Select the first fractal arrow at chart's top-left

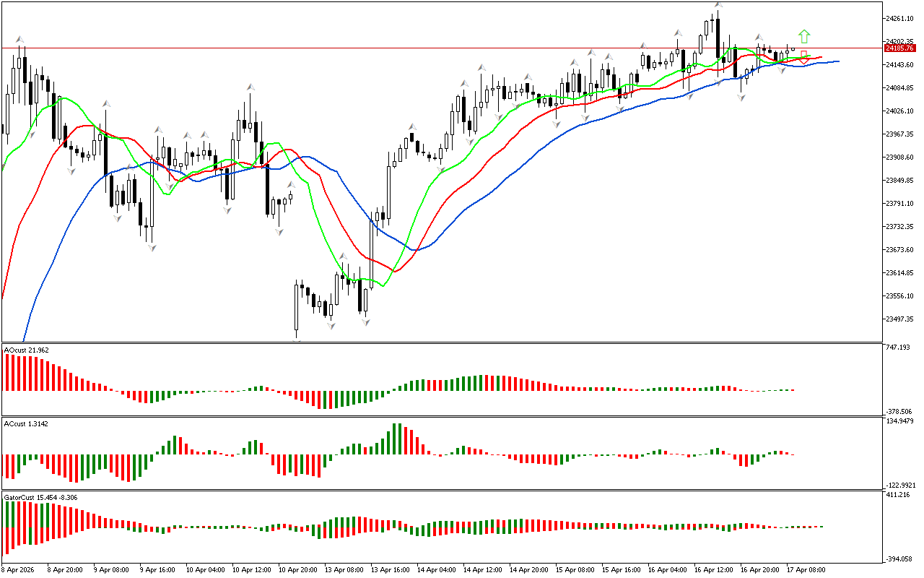coord(20,40)
